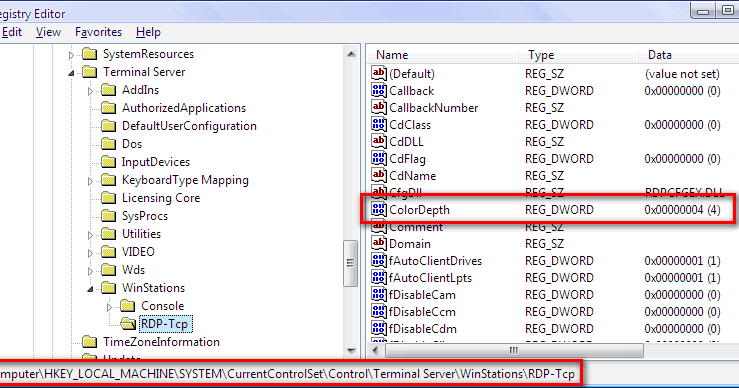
Task: Click the TimeZoneInformation folder icon
Action: (x=90, y=342)
